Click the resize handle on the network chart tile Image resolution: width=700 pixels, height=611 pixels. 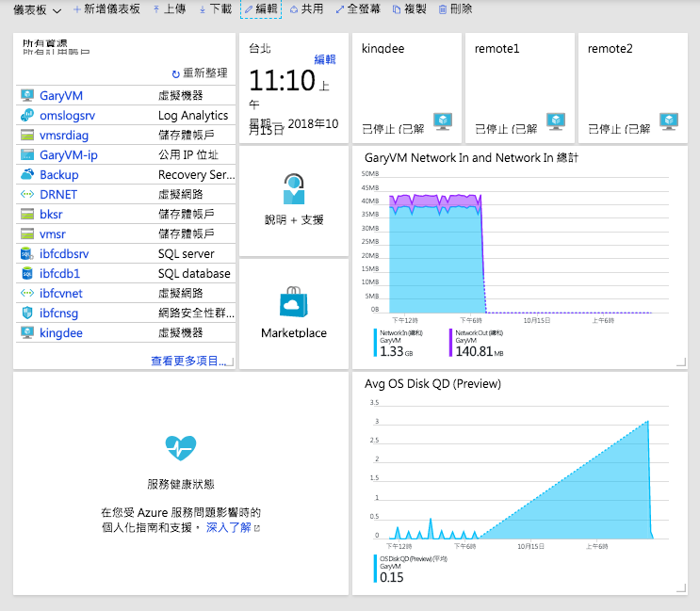tap(681, 362)
